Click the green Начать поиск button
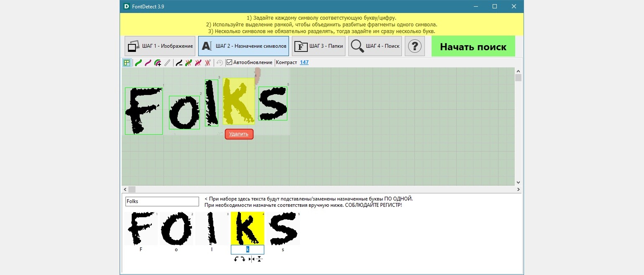This screenshot has width=644, height=275. point(473,46)
